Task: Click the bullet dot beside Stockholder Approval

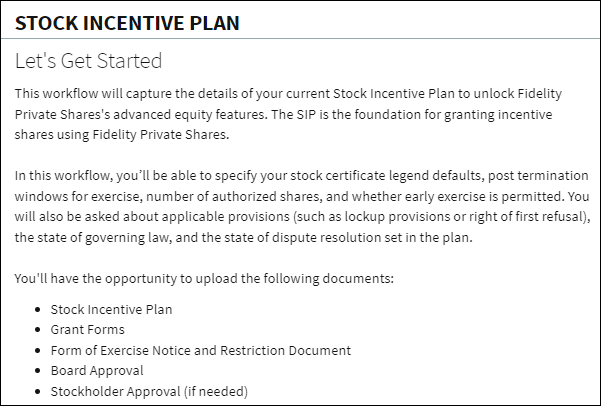Action: [37, 391]
